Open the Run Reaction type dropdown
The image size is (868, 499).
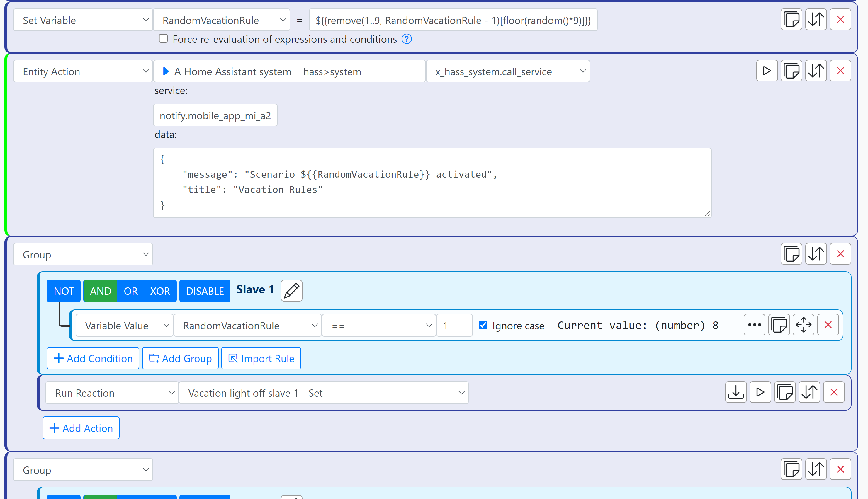point(112,393)
